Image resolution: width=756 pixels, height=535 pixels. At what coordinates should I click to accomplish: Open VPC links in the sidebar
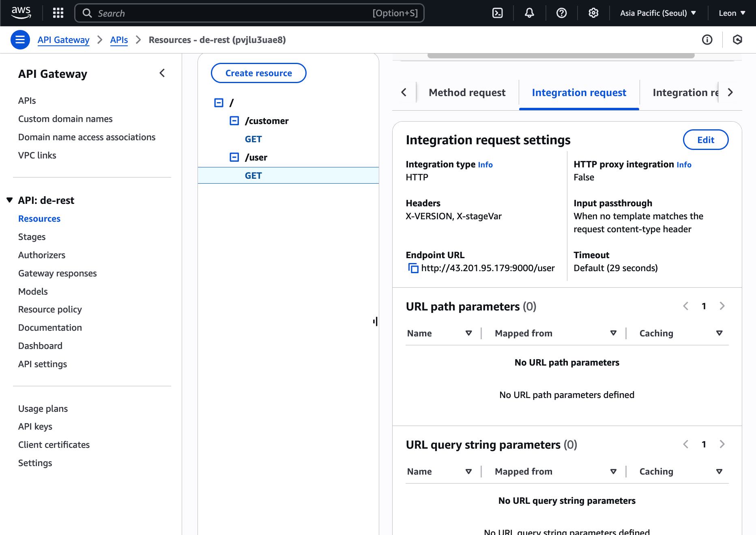point(37,155)
